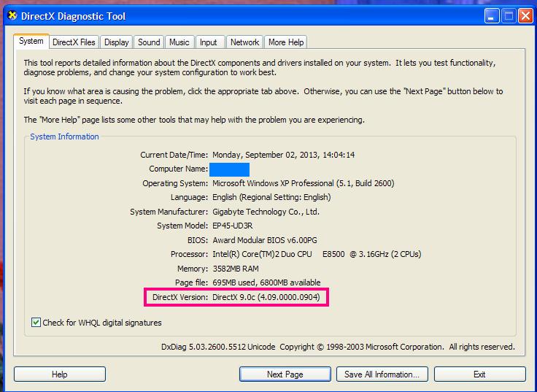The width and height of the screenshot is (537, 392).
Task: Click the Operating System label
Action: click(175, 183)
